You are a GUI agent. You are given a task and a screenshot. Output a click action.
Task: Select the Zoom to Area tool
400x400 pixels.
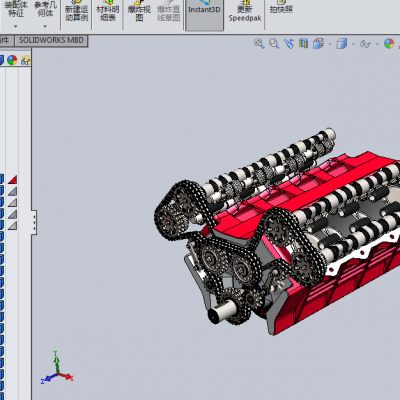point(274,43)
